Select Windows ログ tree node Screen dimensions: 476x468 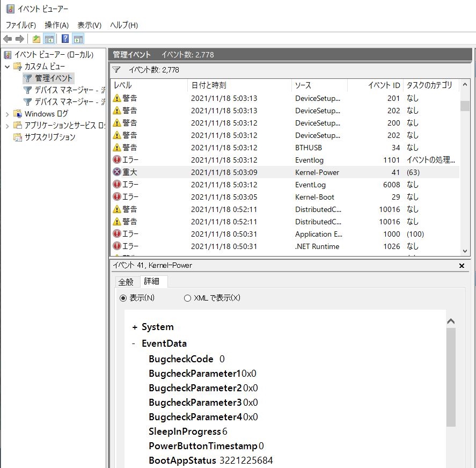coord(46,114)
